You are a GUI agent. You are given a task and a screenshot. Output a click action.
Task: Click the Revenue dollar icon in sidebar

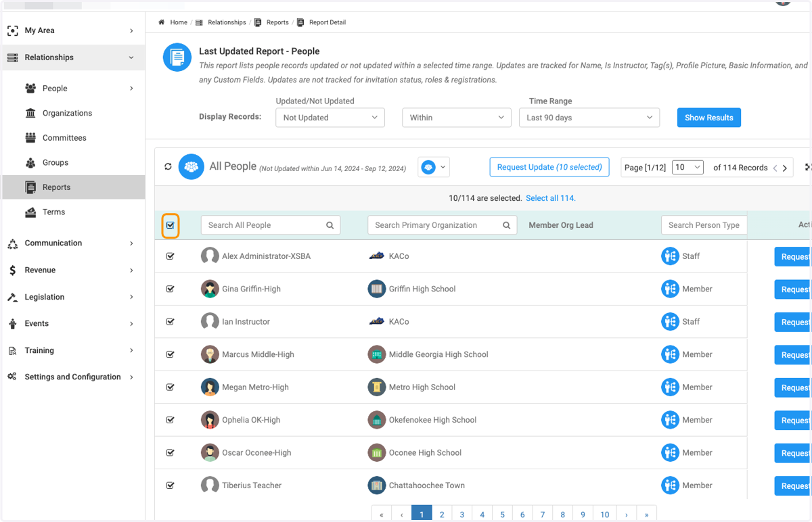point(13,270)
